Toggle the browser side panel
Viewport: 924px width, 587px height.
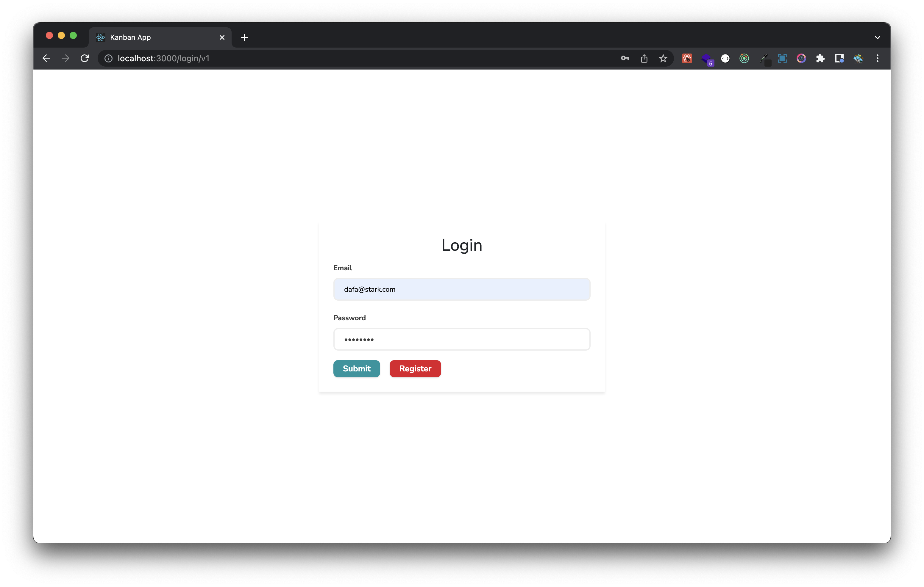(x=839, y=58)
